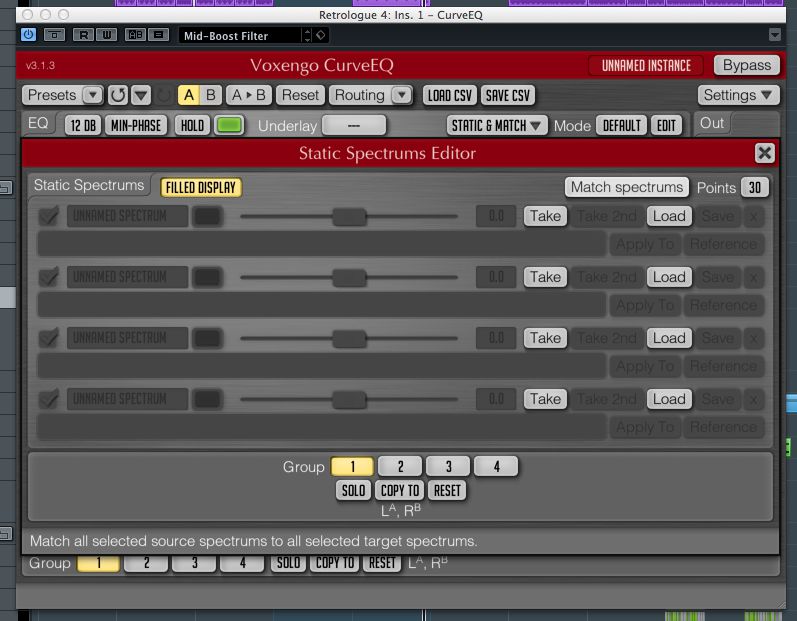
Task: Open the Presets dropdown arrow
Action: [93, 95]
